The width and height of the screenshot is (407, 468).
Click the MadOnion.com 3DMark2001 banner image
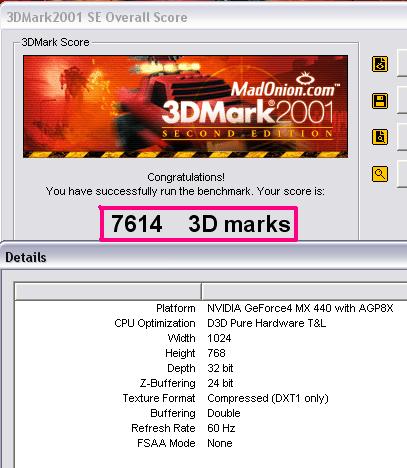185,106
